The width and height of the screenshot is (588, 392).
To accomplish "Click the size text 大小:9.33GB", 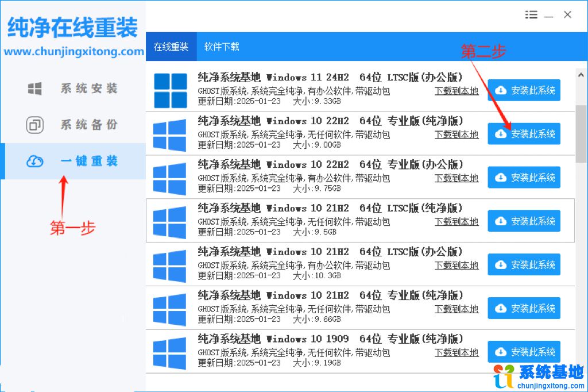I will [x=317, y=101].
